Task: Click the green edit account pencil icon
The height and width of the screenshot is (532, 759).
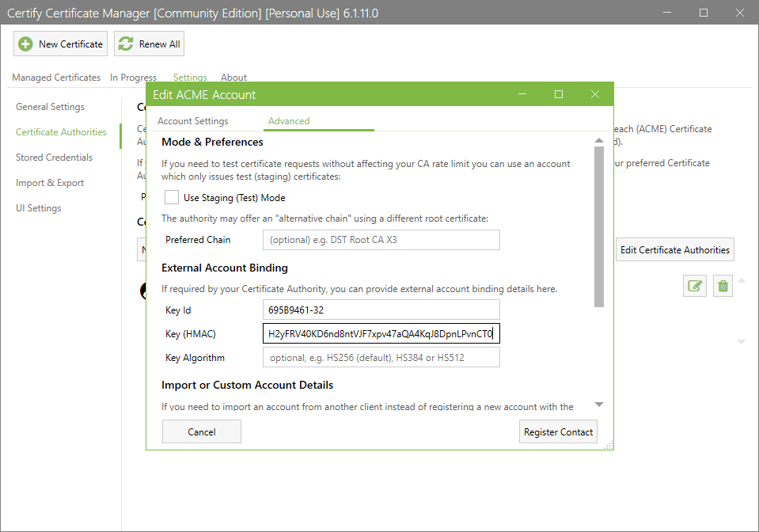Action: coord(695,286)
